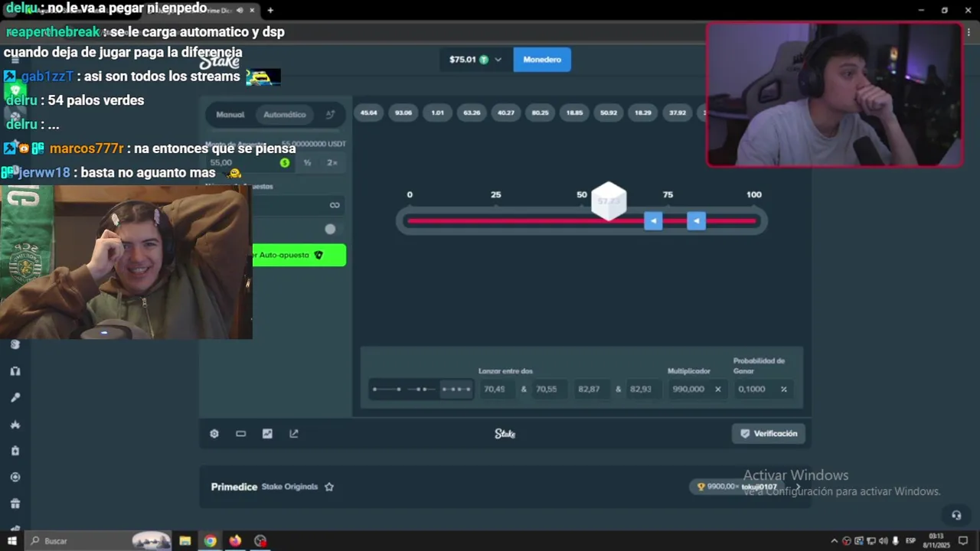980x551 pixels.
Task: Click the first blue slider handle near 70
Action: (653, 221)
